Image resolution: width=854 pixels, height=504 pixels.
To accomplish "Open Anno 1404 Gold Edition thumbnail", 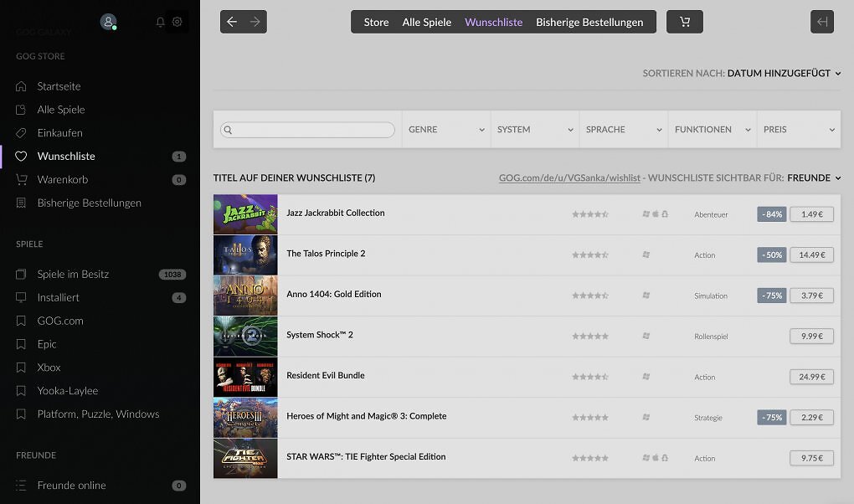I will click(x=245, y=296).
